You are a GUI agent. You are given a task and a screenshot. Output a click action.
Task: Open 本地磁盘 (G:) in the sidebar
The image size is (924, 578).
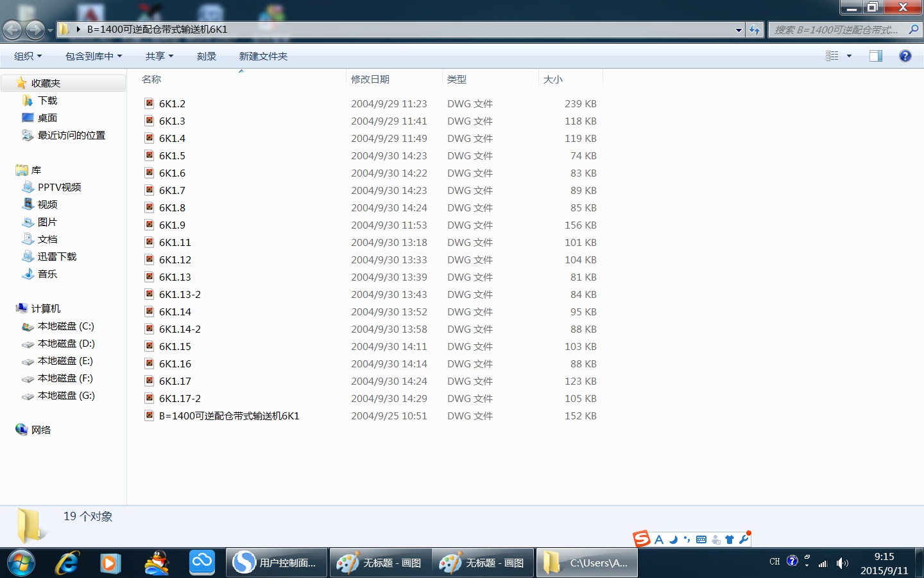click(66, 396)
